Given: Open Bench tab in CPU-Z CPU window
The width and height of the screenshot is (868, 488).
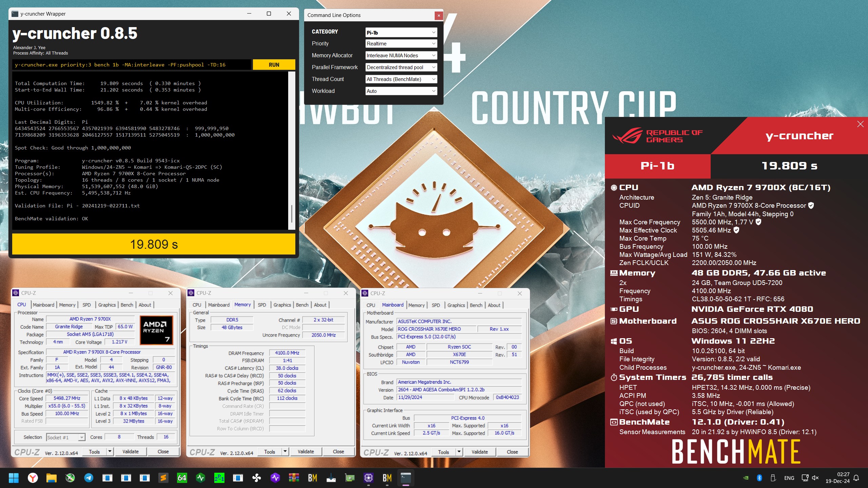Looking at the screenshot, I should (x=127, y=305).
